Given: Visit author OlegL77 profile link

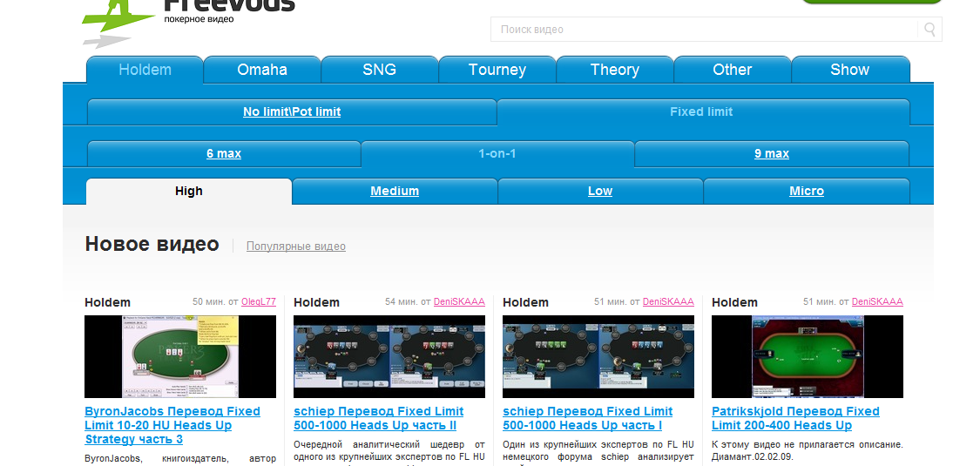Looking at the screenshot, I should point(259,302).
